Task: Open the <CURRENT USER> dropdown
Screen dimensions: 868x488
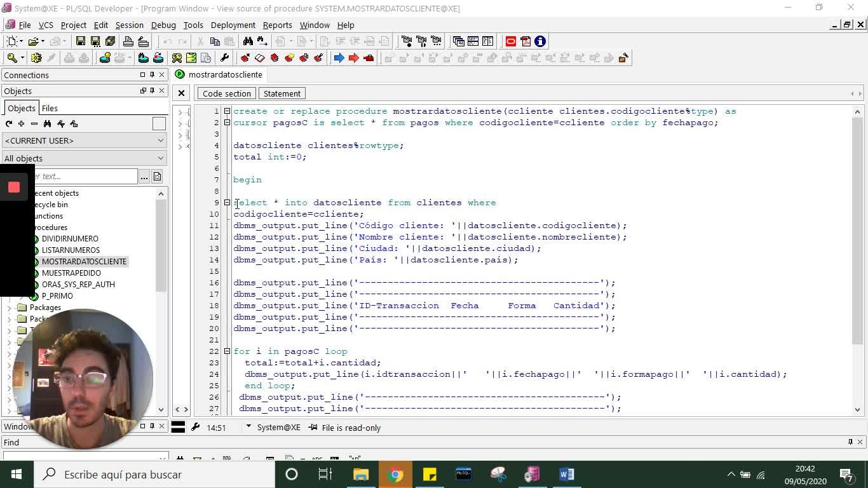Action: [83, 140]
